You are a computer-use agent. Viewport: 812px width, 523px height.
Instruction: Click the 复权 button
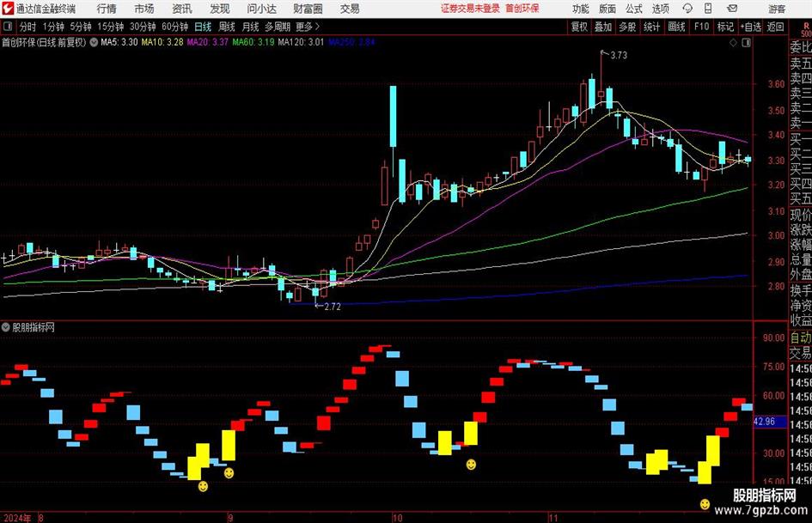click(579, 27)
